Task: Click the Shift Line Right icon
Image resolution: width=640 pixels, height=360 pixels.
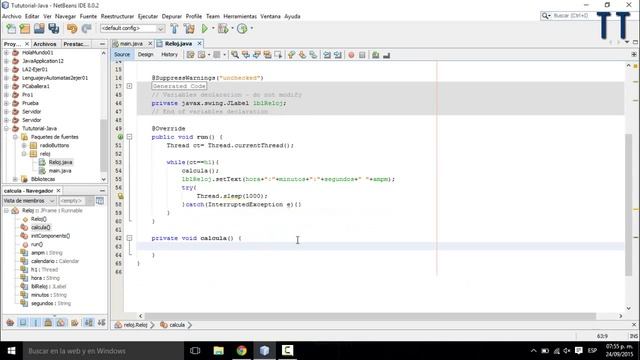Action: point(338,55)
